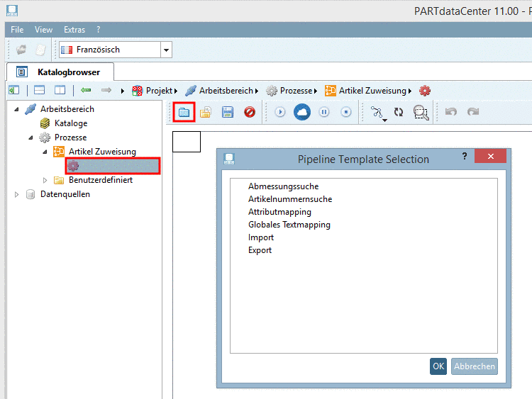The width and height of the screenshot is (532, 399).
Task: Expand the Benutzerdefiniert folder node
Action: (45, 180)
